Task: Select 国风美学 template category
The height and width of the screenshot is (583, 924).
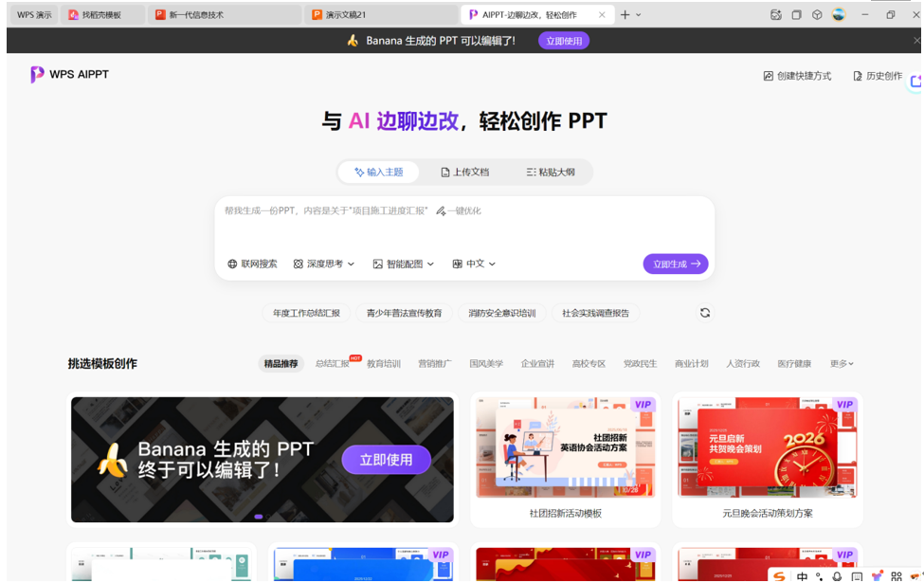Action: (x=486, y=364)
